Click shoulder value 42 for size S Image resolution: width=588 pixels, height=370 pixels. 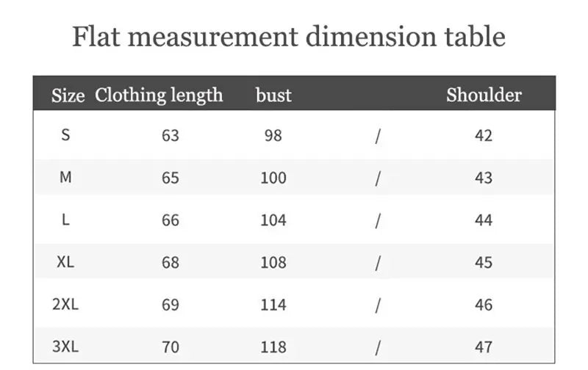pyautogui.click(x=484, y=136)
